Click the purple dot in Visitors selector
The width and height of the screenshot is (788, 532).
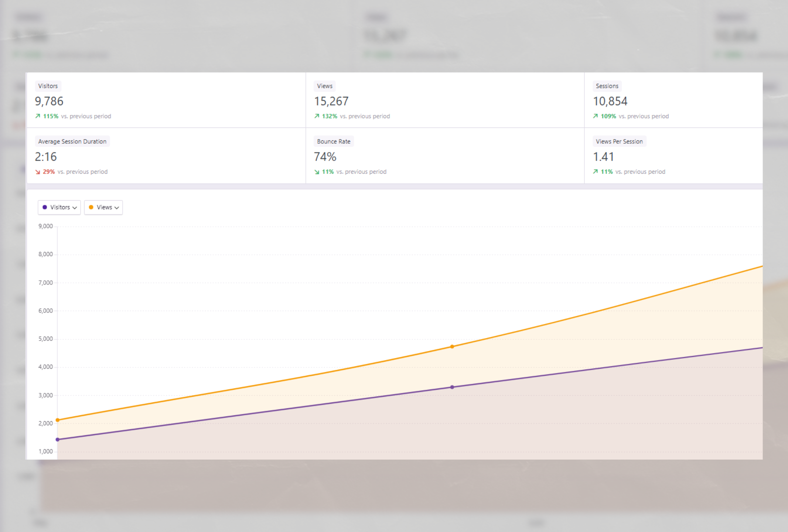coord(45,207)
